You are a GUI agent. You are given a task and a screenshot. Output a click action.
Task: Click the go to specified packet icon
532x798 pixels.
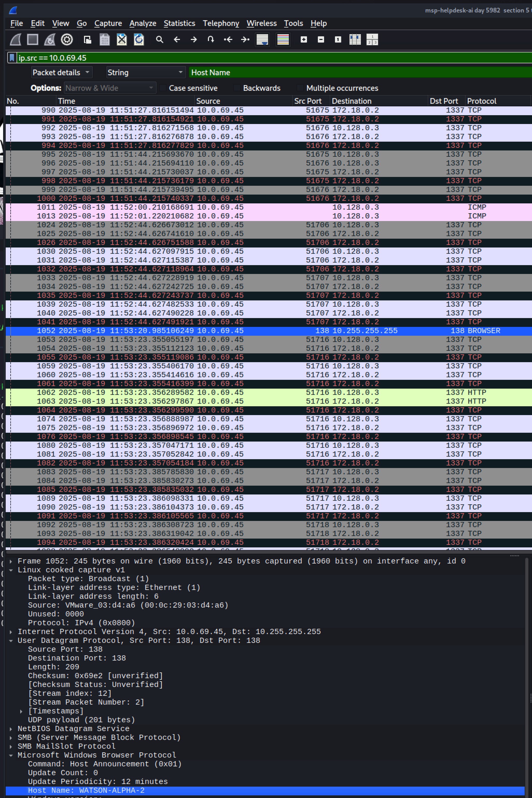[x=211, y=40]
